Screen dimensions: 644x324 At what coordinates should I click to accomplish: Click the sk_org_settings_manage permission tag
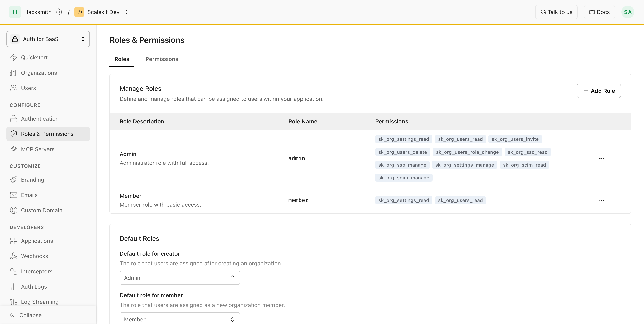pos(464,165)
